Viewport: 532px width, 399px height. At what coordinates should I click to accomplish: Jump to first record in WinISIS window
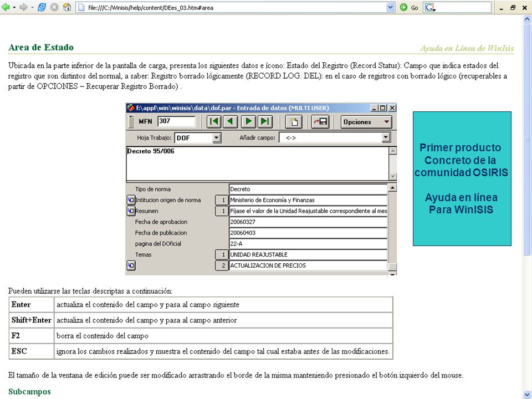214,121
